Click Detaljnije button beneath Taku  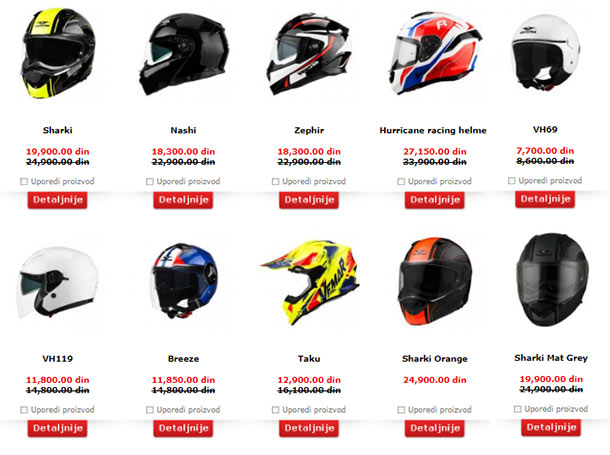309,428
